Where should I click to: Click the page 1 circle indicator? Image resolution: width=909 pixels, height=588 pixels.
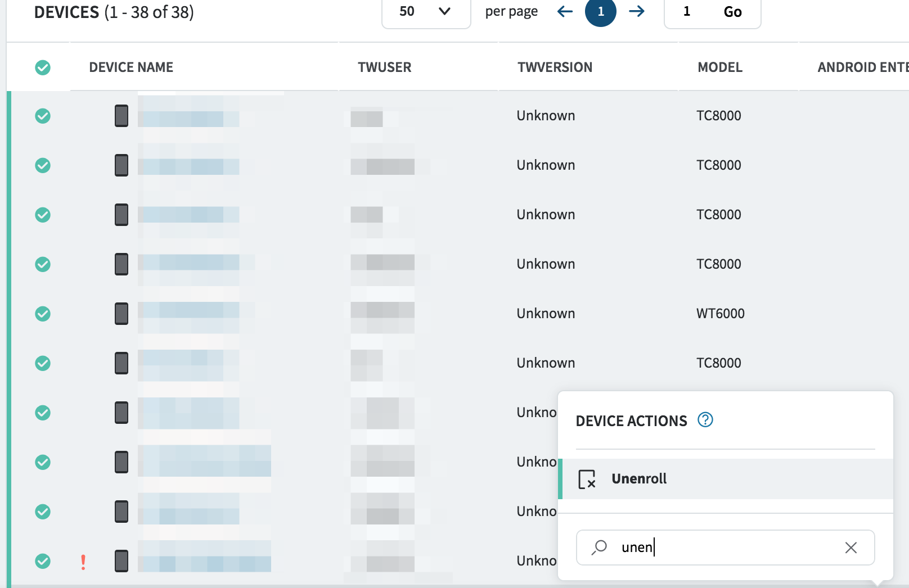[600, 12]
